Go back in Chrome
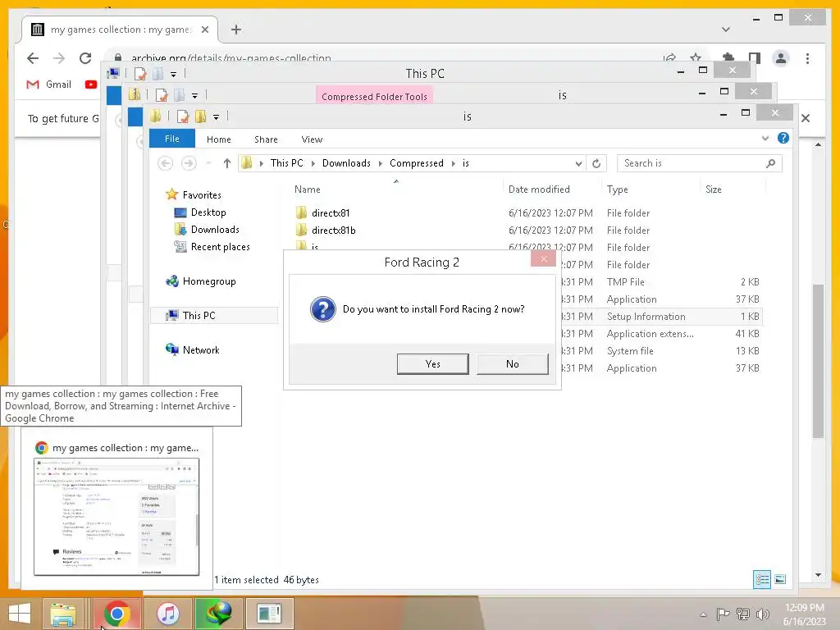The image size is (840, 630). 33,58
